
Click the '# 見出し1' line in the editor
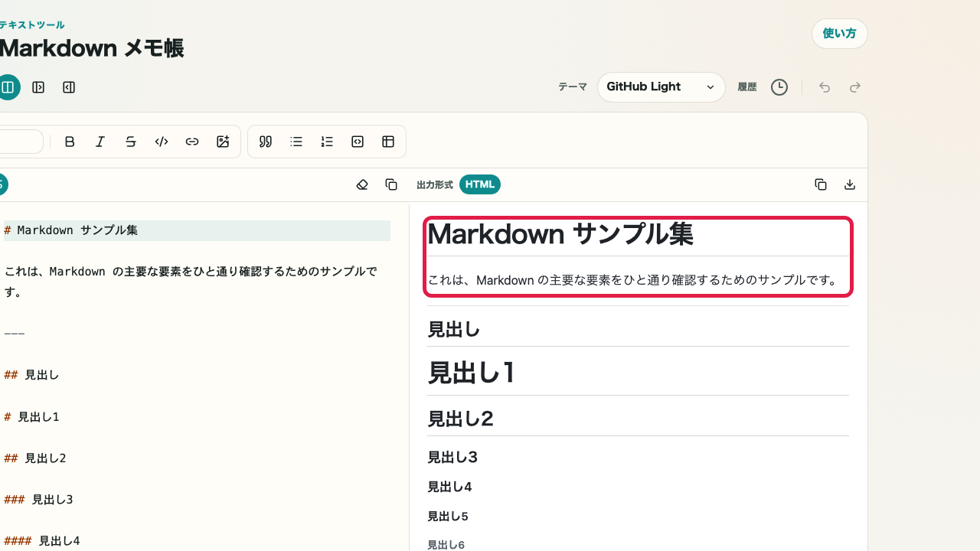click(31, 417)
